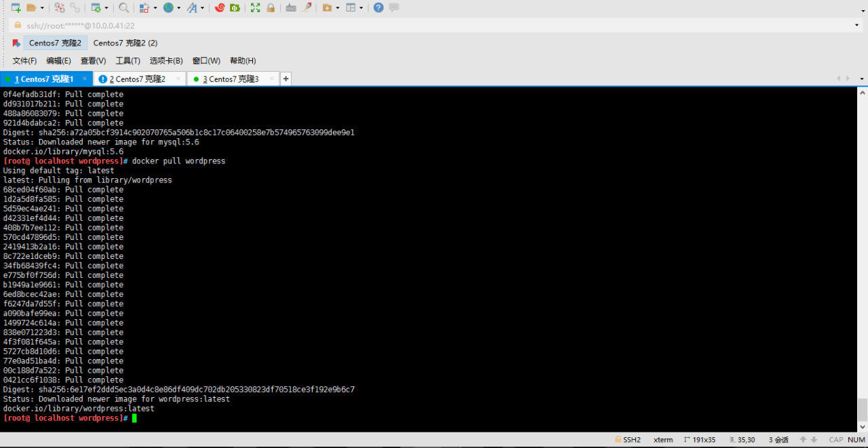868x448 pixels.
Task: Expand the Open folder dropdown arrow
Action: coord(42,8)
